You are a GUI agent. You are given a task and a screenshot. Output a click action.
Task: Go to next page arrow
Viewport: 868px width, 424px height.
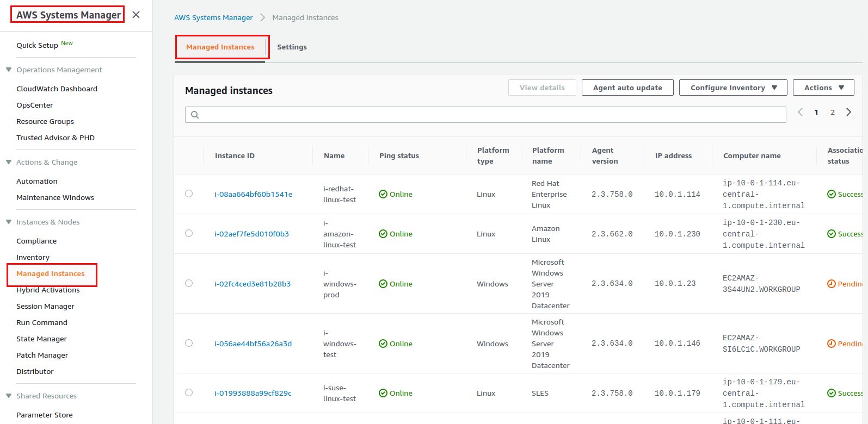click(849, 112)
